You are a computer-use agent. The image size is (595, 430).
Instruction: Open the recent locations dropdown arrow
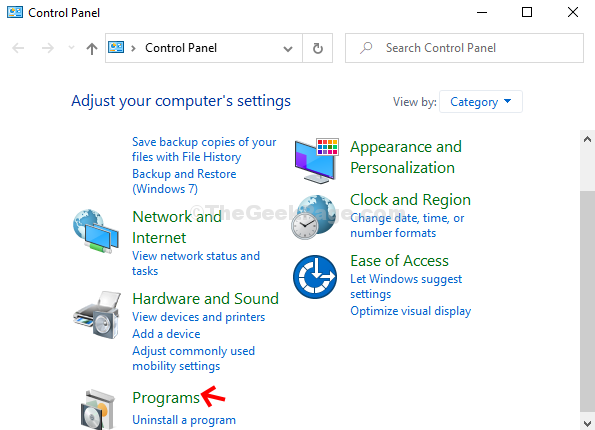71,48
